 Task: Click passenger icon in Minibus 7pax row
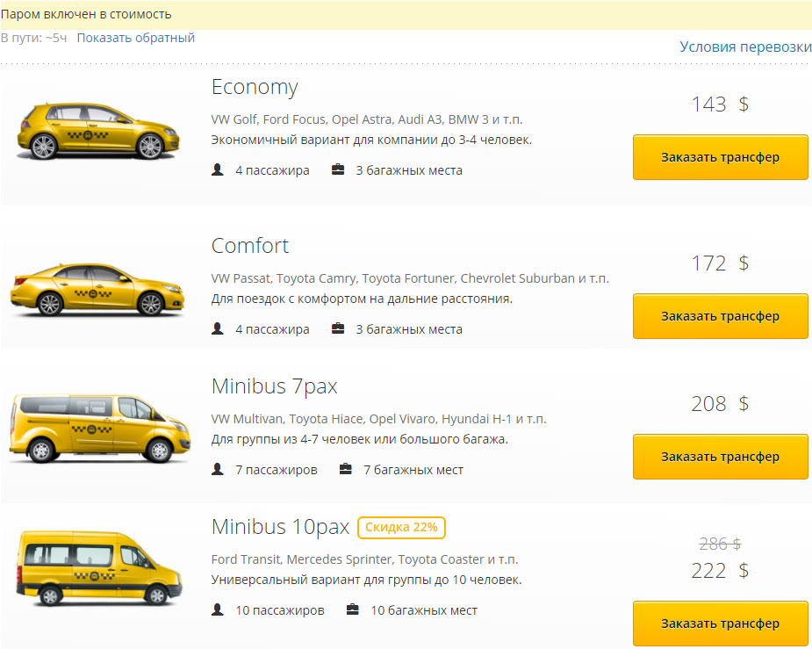218,469
